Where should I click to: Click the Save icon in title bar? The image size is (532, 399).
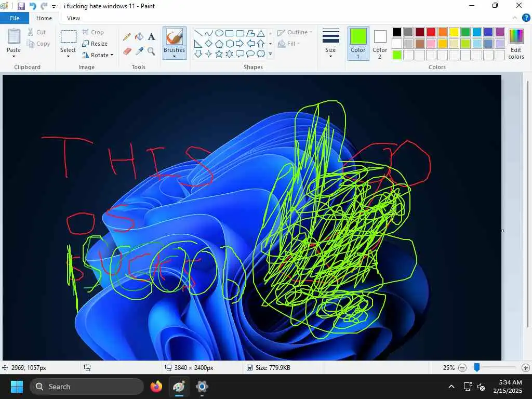(x=21, y=6)
